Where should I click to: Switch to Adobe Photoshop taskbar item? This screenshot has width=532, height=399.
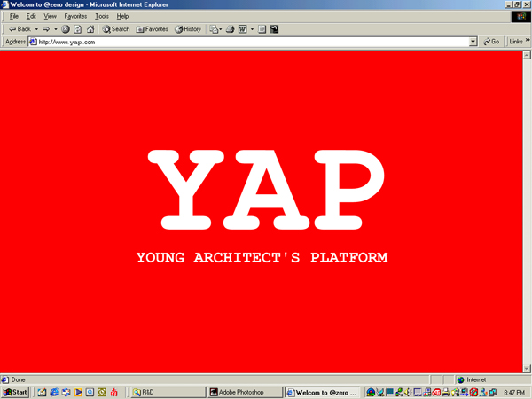(245, 392)
